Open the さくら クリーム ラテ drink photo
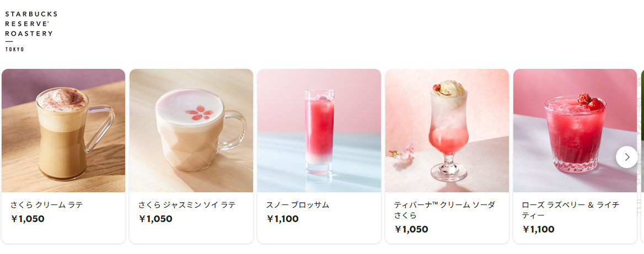Viewport: 644px width, 254px height. pos(63,131)
